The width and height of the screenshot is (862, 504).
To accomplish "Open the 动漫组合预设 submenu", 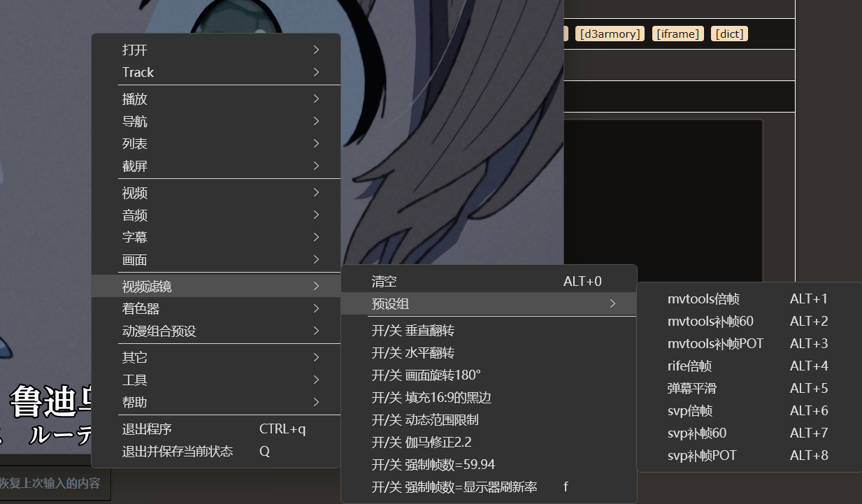I will [x=216, y=331].
